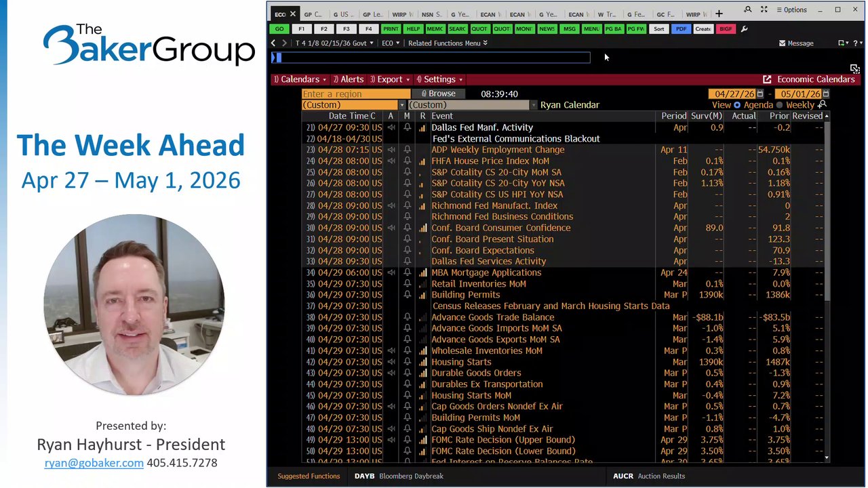Screen dimensions: 868x488
Task: Click the PRINT toolbar key
Action: [x=391, y=29]
